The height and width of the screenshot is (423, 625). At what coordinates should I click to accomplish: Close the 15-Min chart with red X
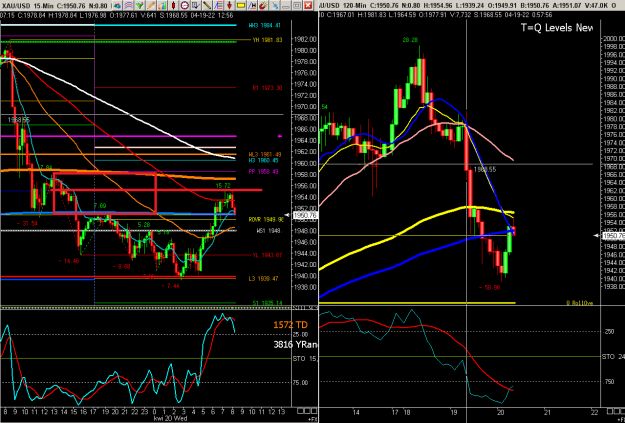pyautogui.click(x=308, y=6)
